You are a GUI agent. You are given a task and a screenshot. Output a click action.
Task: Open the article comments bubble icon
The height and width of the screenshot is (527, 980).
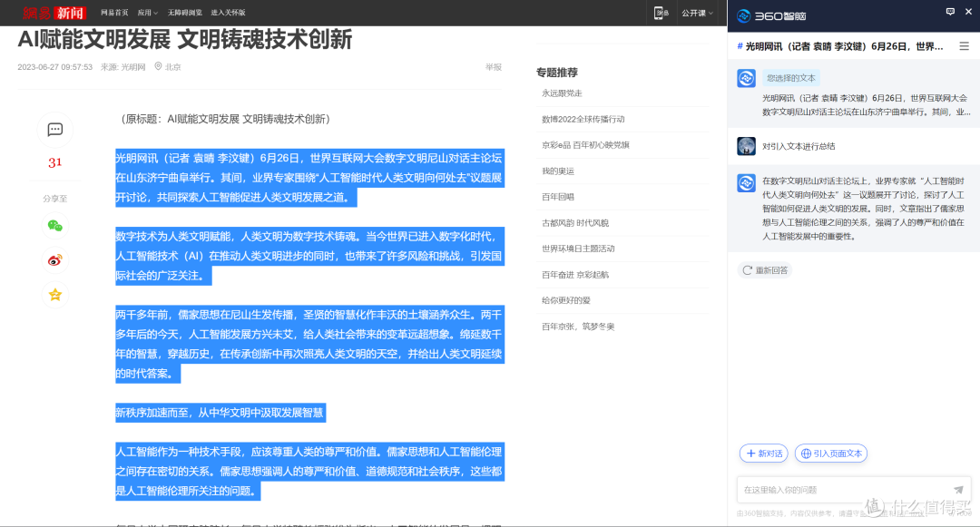click(55, 129)
